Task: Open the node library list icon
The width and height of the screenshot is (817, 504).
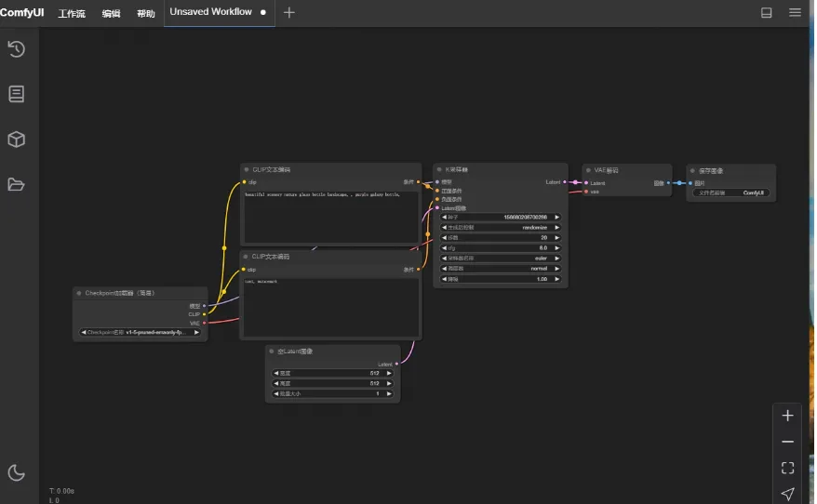Action: (x=16, y=94)
